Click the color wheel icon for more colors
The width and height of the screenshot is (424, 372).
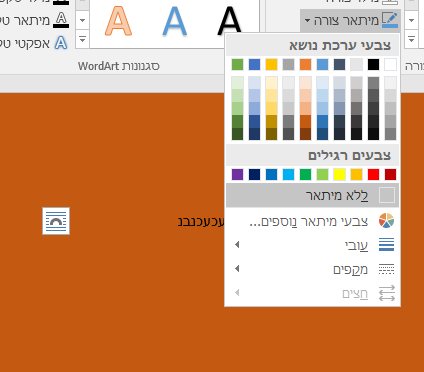tap(387, 221)
